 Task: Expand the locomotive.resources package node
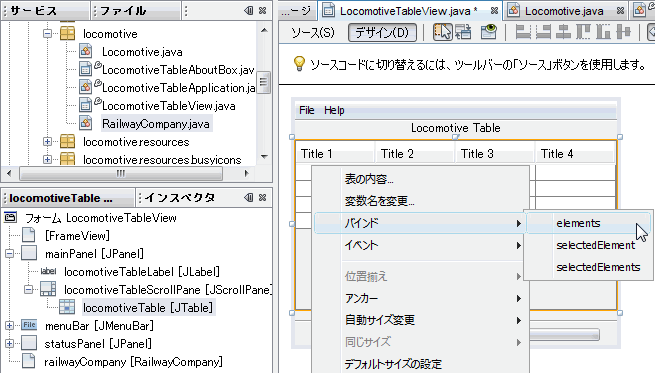(x=48, y=142)
